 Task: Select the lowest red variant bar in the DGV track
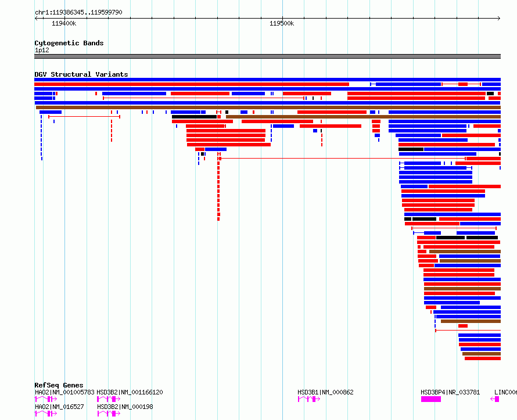(x=483, y=358)
